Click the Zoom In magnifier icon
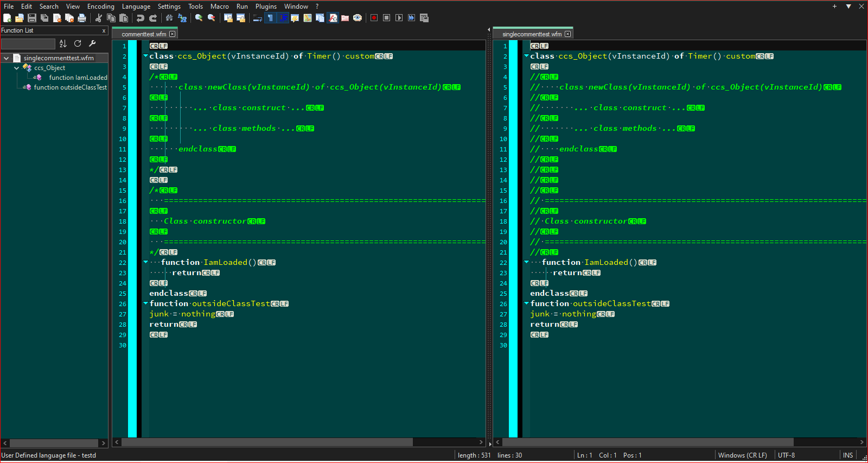 tap(199, 18)
